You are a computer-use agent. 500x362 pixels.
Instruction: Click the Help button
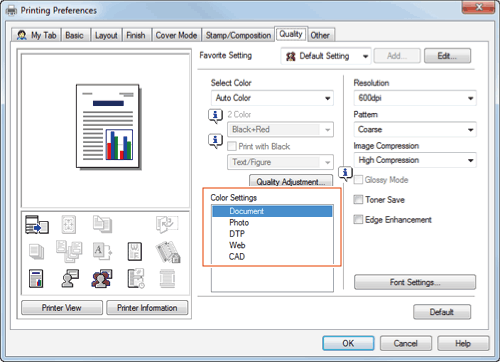[x=463, y=343]
